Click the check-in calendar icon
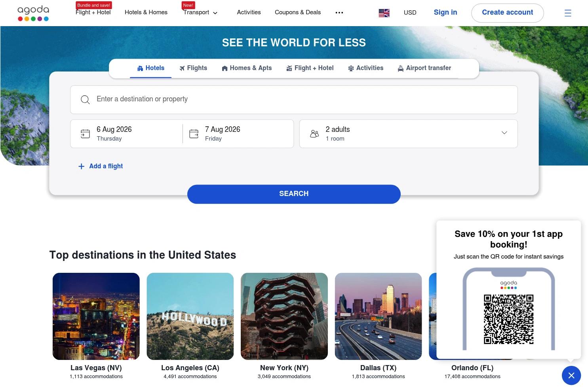The image size is (588, 392). click(85, 134)
